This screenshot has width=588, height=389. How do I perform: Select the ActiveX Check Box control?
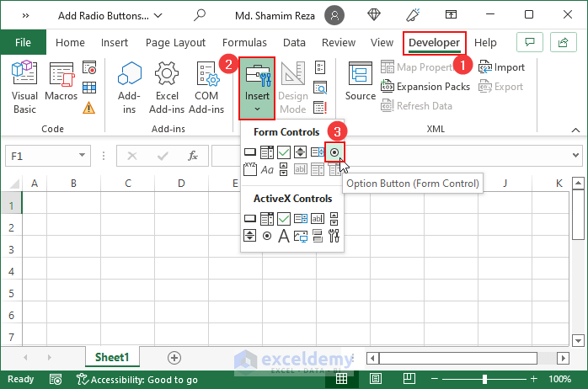284,218
